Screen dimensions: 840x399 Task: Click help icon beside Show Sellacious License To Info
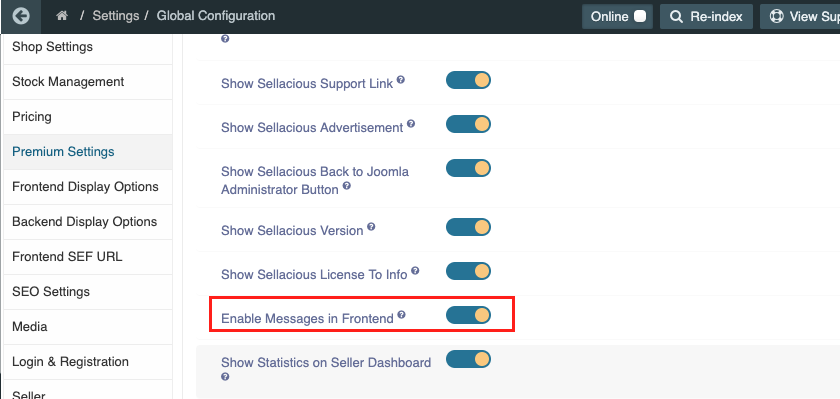coord(415,271)
